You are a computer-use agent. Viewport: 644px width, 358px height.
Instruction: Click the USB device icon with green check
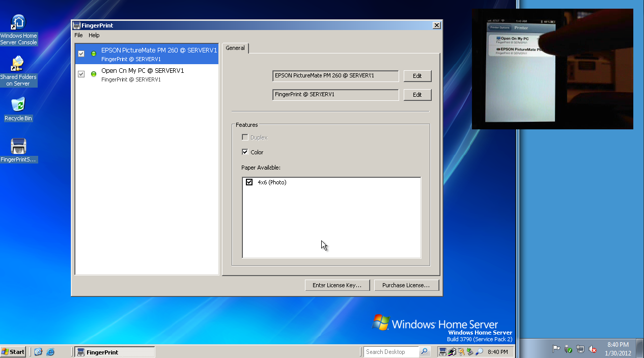[568, 349]
